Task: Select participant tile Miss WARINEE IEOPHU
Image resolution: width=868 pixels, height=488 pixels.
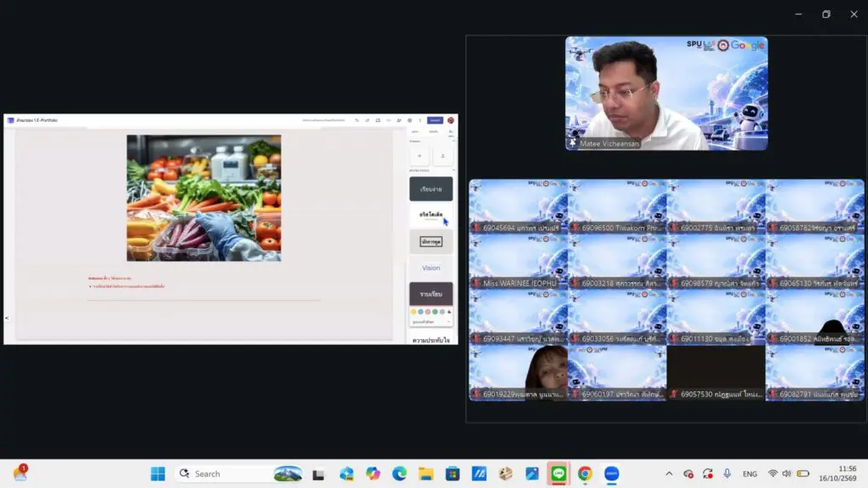Action: point(519,262)
